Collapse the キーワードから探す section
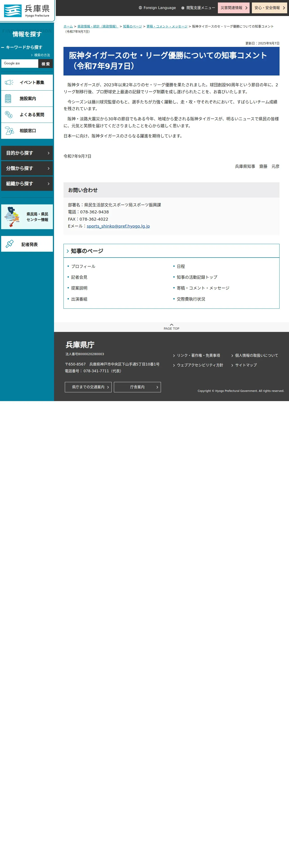The width and height of the screenshot is (289, 868). 22,47
